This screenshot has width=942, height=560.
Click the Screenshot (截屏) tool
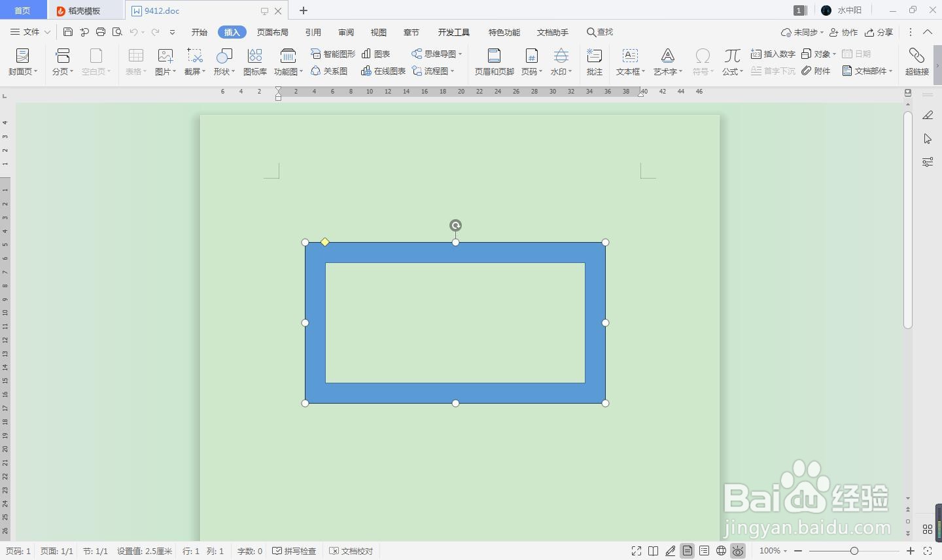pyautogui.click(x=195, y=62)
